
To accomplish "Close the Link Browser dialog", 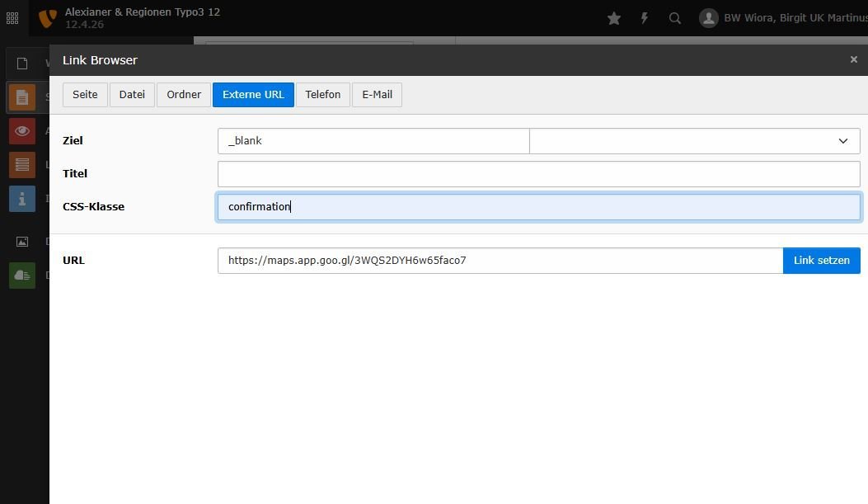I will click(853, 59).
